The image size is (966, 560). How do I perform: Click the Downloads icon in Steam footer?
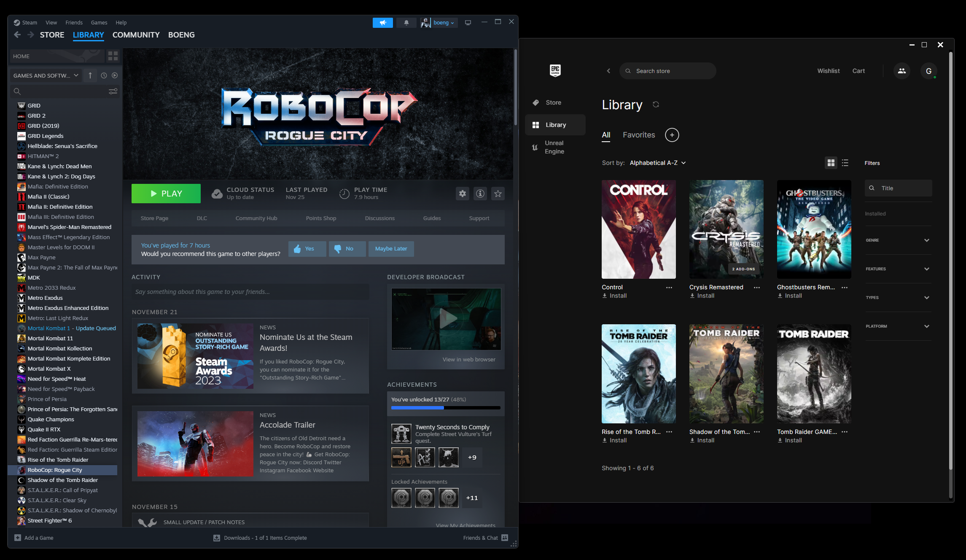217,538
